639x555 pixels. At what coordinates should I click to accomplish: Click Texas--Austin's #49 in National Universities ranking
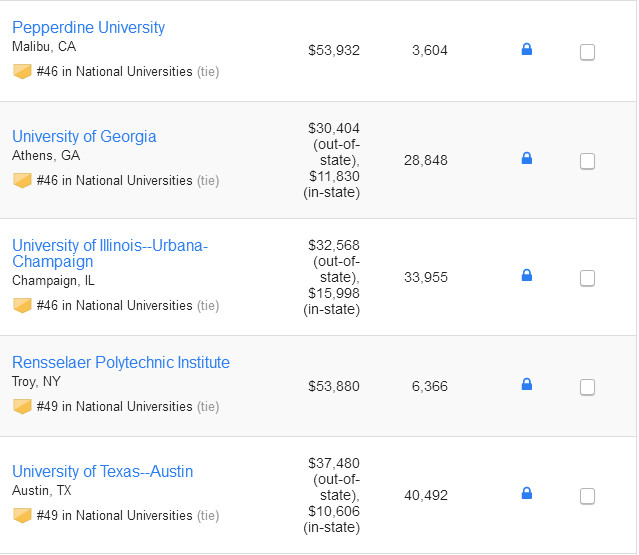(x=114, y=516)
